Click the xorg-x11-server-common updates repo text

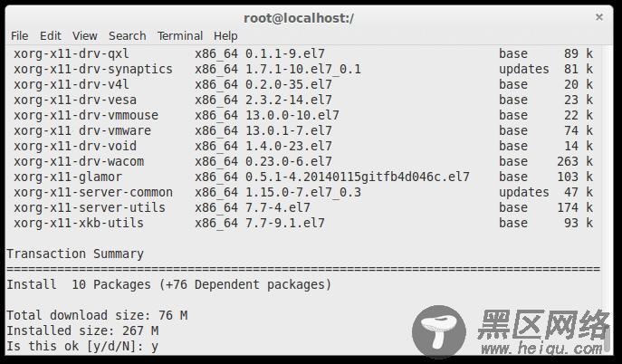click(523, 193)
